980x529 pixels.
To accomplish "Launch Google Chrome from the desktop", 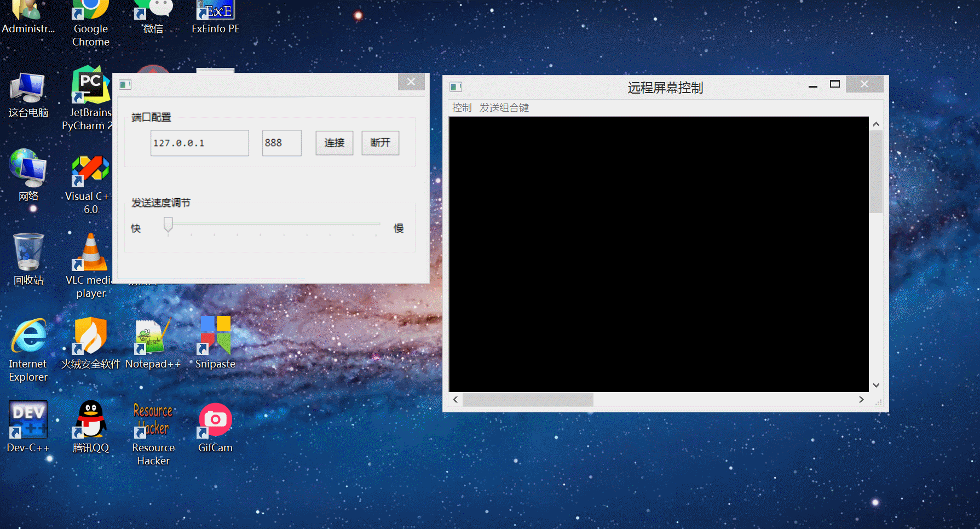I will [89, 16].
